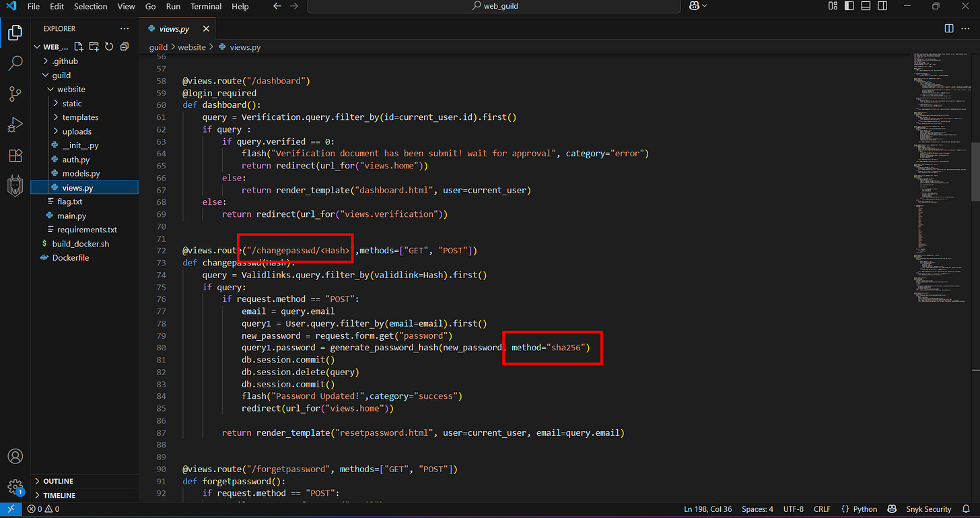Open the Terminal menu
980x518 pixels.
tap(206, 6)
